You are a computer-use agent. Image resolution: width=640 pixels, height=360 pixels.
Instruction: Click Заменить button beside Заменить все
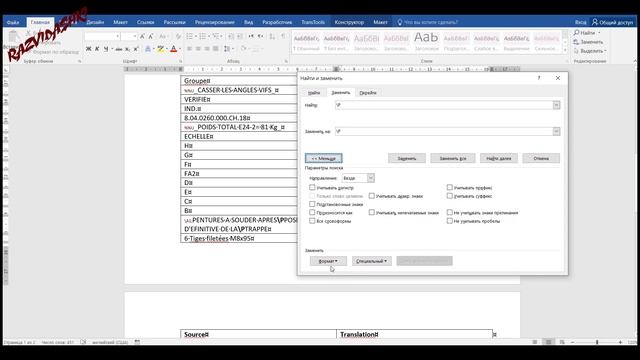click(x=407, y=158)
